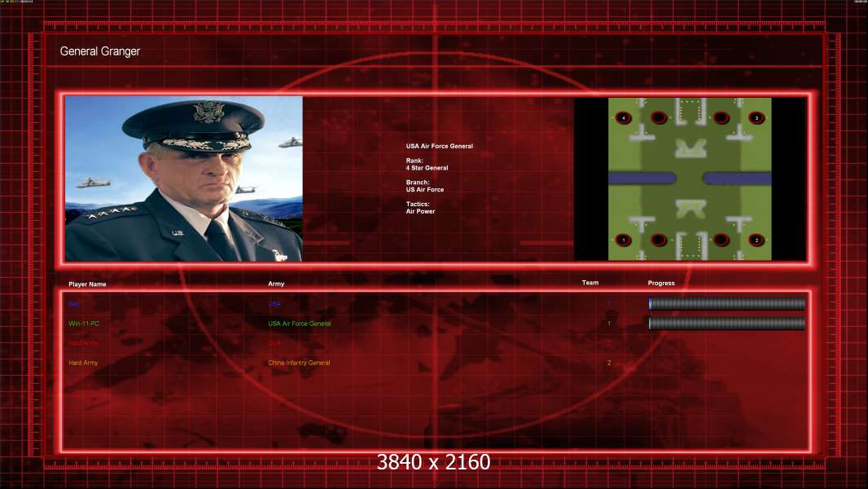
Task: Click unnumbered red marker beside start position 1
Action: tap(659, 240)
